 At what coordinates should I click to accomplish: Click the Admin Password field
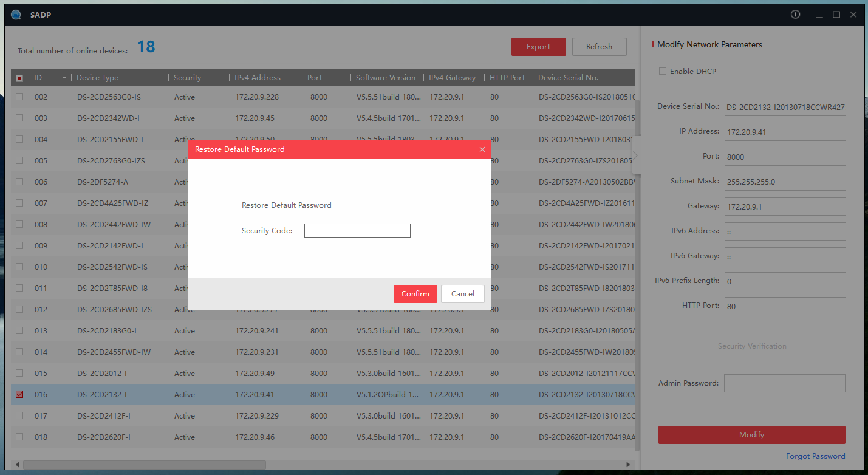[x=785, y=383]
